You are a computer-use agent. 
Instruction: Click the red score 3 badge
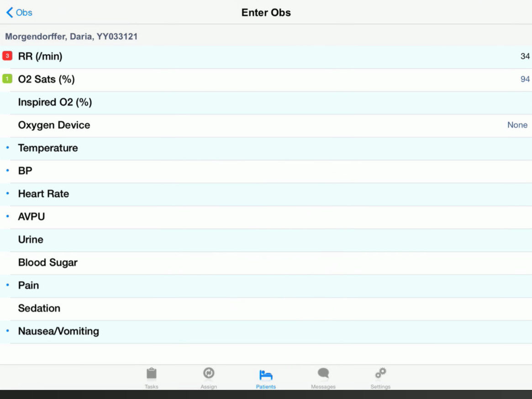point(7,56)
